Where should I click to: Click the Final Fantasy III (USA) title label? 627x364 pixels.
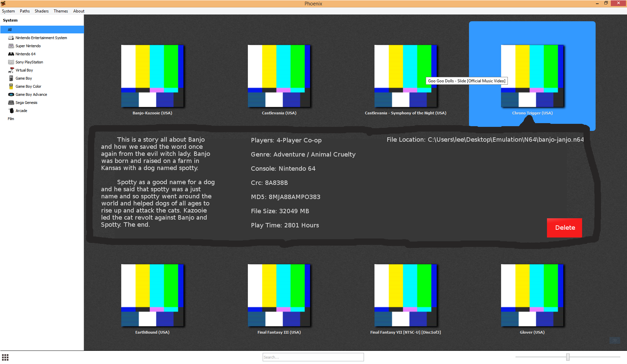[x=279, y=332]
